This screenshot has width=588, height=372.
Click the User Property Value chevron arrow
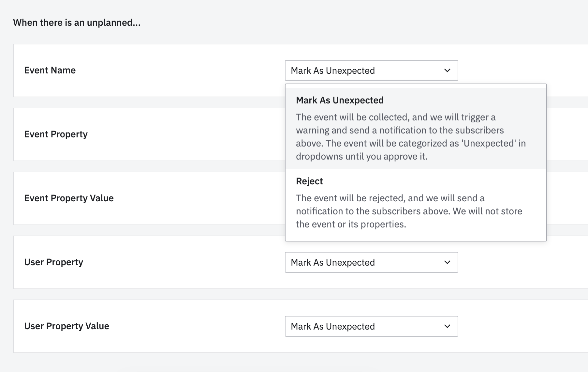point(447,326)
